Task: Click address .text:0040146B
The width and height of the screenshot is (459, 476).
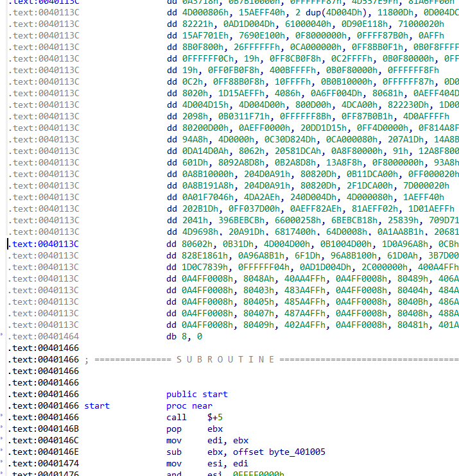Action: tap(43, 429)
